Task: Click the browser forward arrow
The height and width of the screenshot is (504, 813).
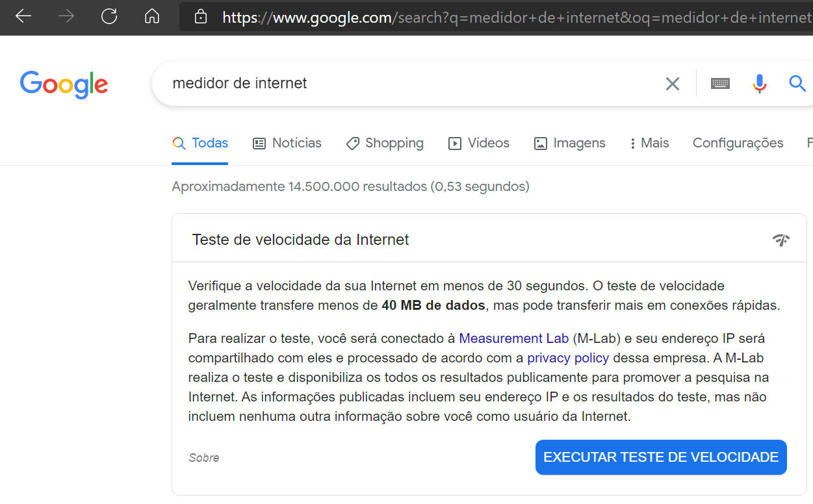Action: pyautogui.click(x=66, y=16)
